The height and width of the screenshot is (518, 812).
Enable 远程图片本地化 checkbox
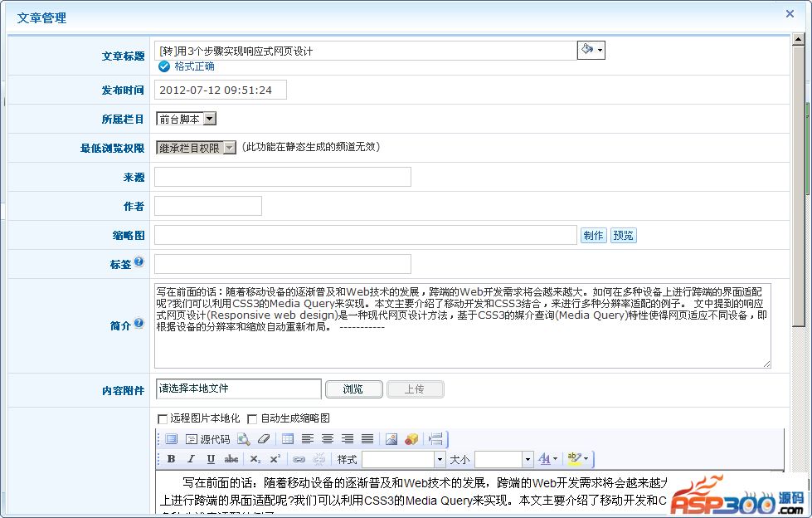pyautogui.click(x=162, y=418)
